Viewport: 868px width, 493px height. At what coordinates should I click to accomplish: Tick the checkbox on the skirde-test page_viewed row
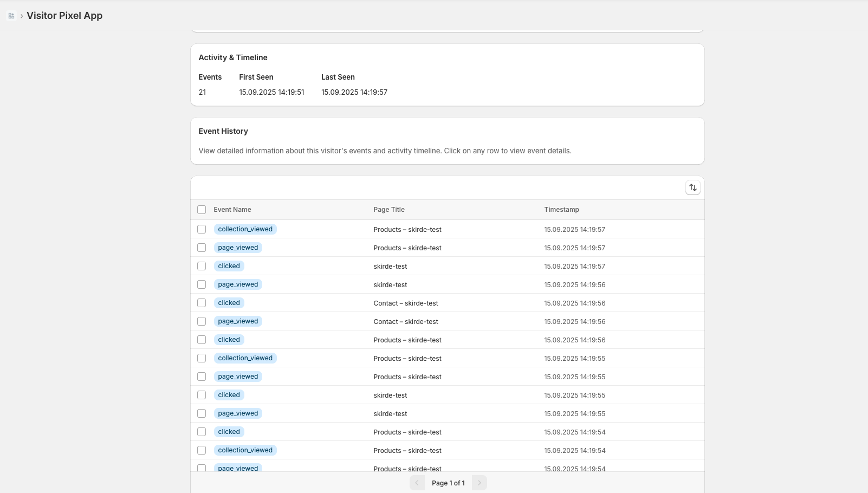[x=202, y=284]
